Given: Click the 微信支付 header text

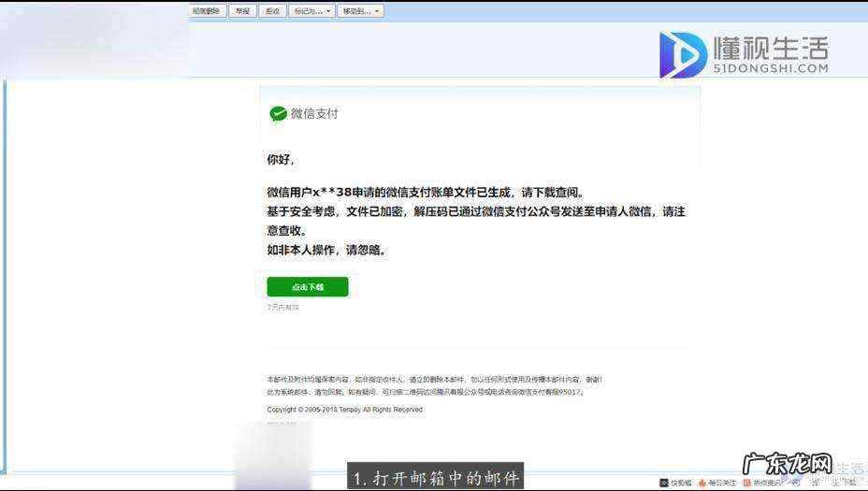Looking at the screenshot, I should click(x=314, y=113).
